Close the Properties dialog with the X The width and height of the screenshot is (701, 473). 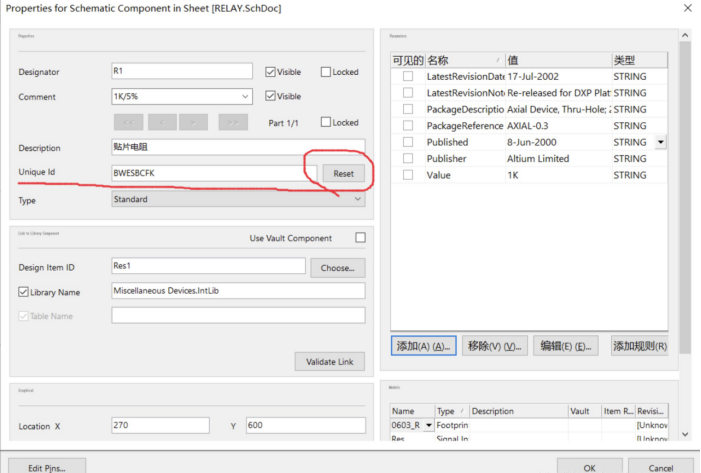click(687, 8)
